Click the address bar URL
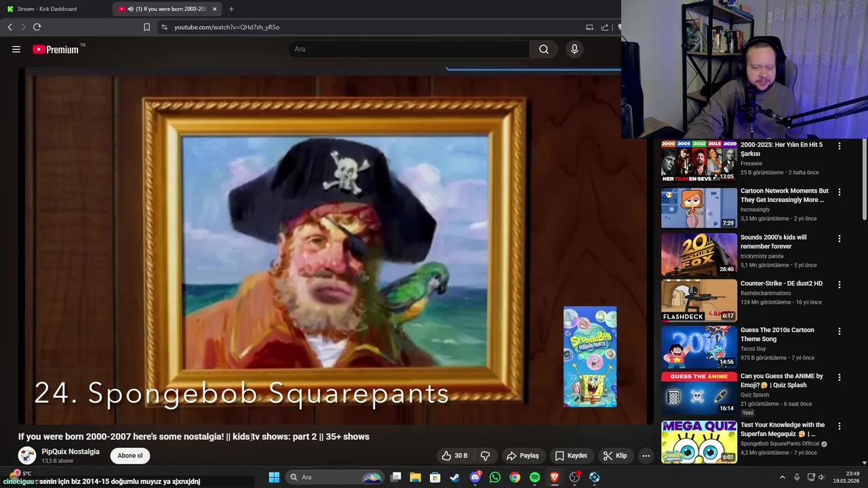 pyautogui.click(x=226, y=27)
